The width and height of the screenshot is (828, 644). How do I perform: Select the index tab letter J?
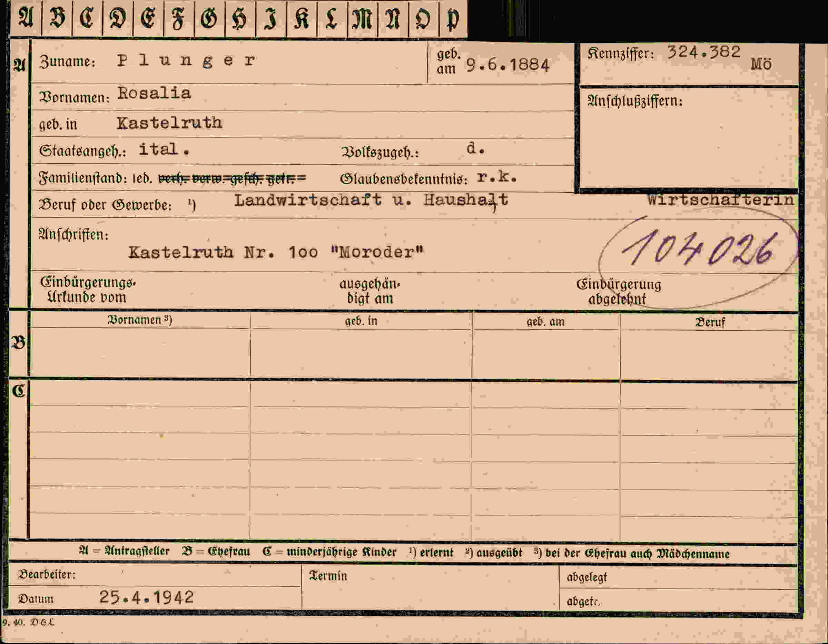(x=271, y=19)
